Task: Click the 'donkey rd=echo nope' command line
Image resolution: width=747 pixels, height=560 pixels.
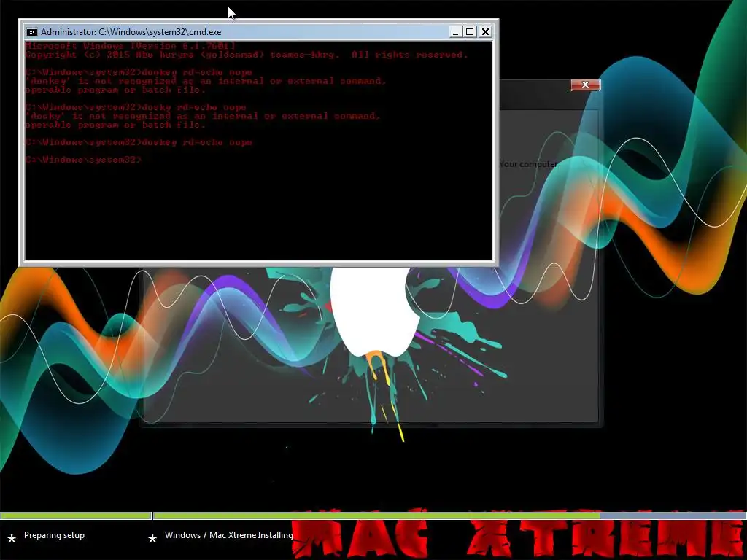Action: click(139, 72)
